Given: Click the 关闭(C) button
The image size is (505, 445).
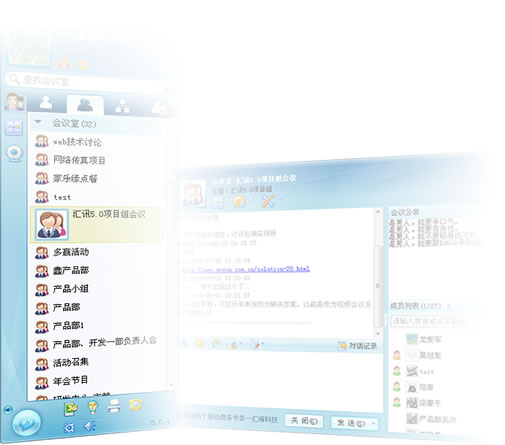Looking at the screenshot, I should (304, 421).
